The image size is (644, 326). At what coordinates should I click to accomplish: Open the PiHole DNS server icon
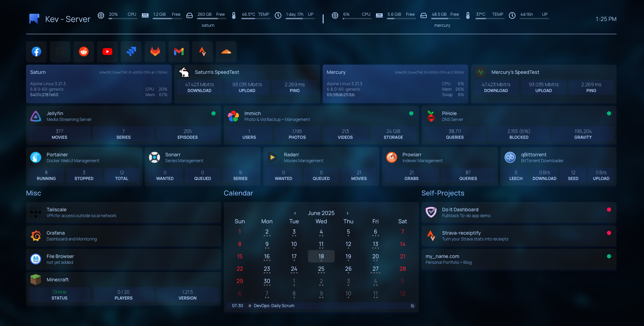[x=431, y=116]
